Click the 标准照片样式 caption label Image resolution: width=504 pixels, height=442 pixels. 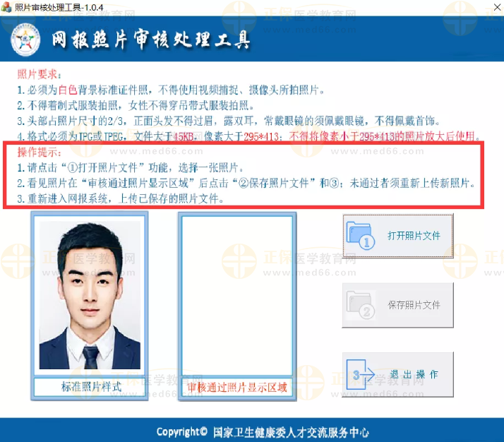coord(89,387)
